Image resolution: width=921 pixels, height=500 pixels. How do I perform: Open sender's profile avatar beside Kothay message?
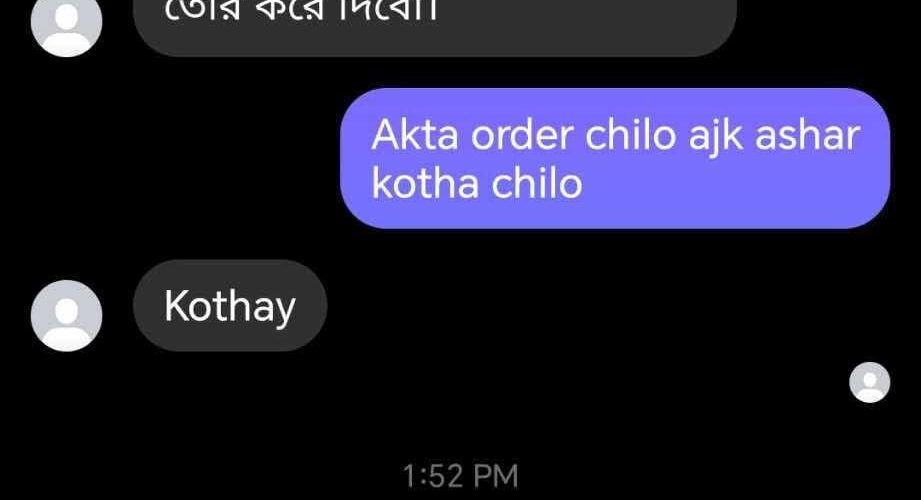point(66,316)
